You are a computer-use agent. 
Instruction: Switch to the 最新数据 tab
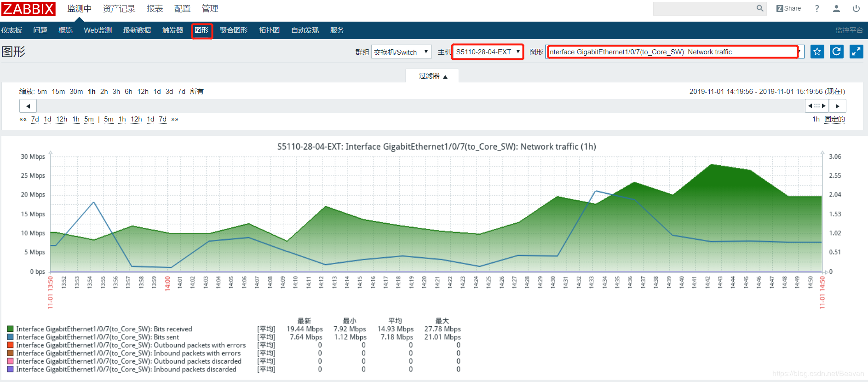pos(137,30)
